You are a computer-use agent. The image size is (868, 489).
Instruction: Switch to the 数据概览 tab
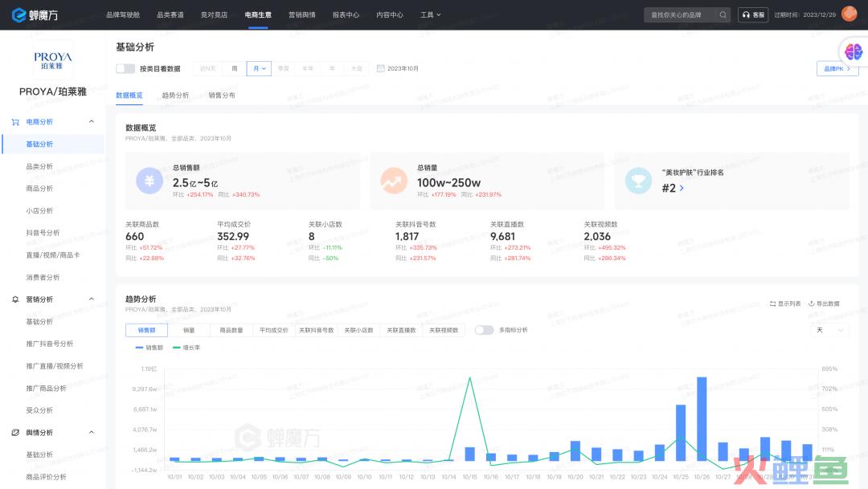tap(129, 96)
